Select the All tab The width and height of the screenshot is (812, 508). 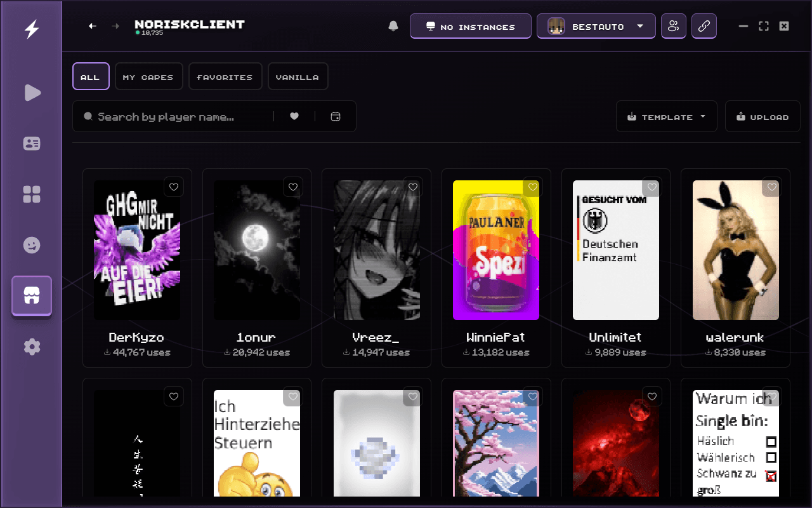tap(91, 76)
